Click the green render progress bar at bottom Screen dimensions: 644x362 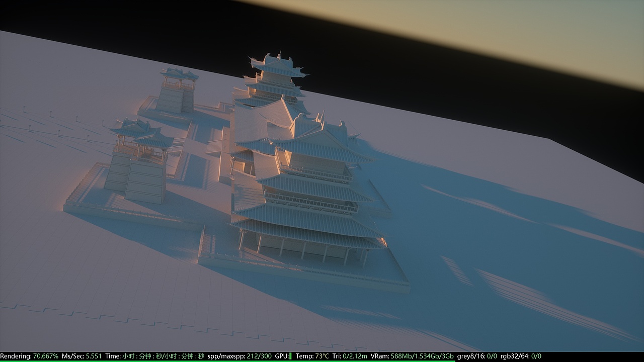pyautogui.click(x=227, y=360)
